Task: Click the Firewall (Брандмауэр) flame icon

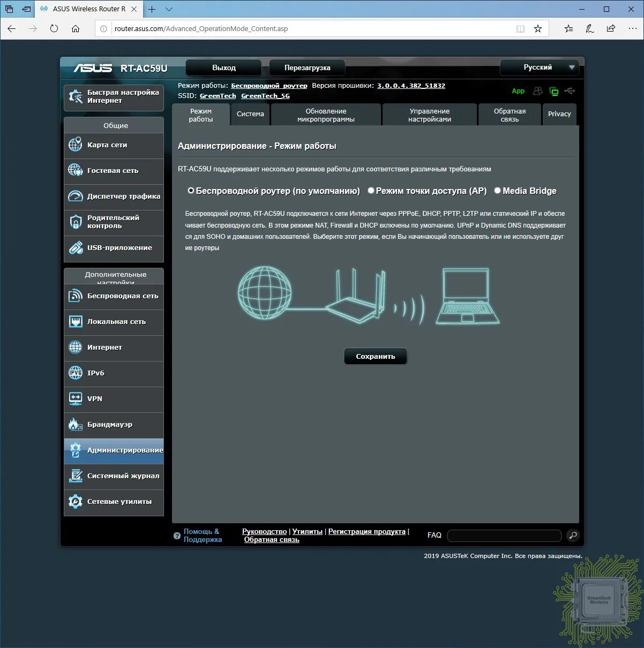Action: point(76,424)
